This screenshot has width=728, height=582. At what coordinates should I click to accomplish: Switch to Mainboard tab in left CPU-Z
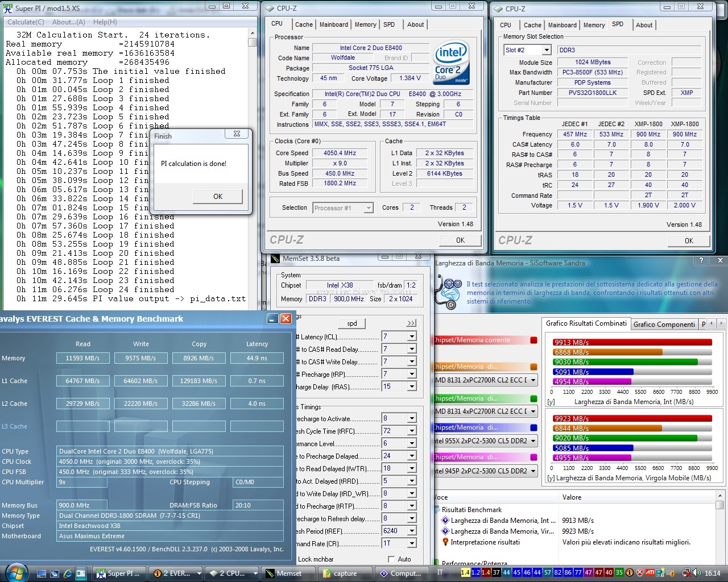(x=334, y=24)
